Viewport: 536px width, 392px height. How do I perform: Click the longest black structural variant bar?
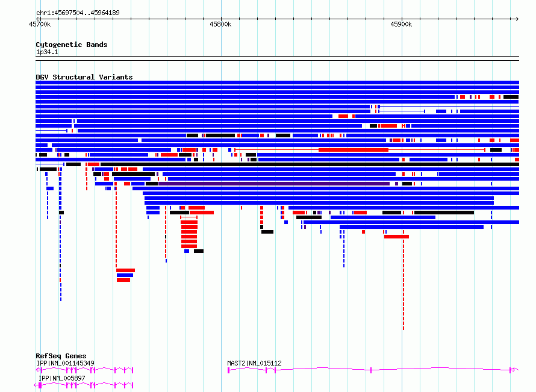310,164
